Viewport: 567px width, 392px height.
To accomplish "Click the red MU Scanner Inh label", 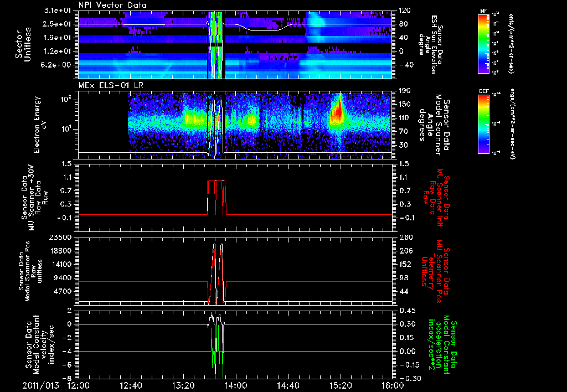I will click(x=436, y=198).
